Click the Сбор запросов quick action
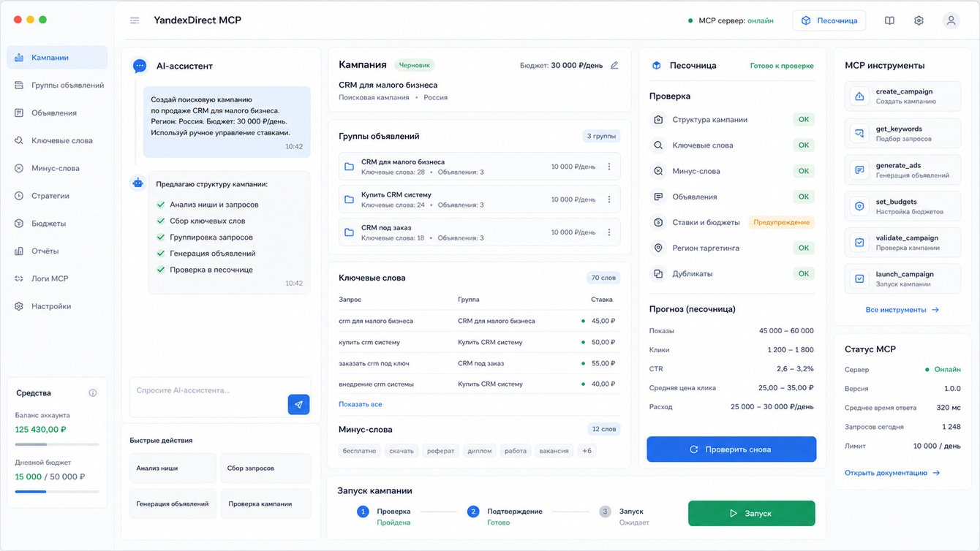The image size is (980, 551). click(x=265, y=468)
